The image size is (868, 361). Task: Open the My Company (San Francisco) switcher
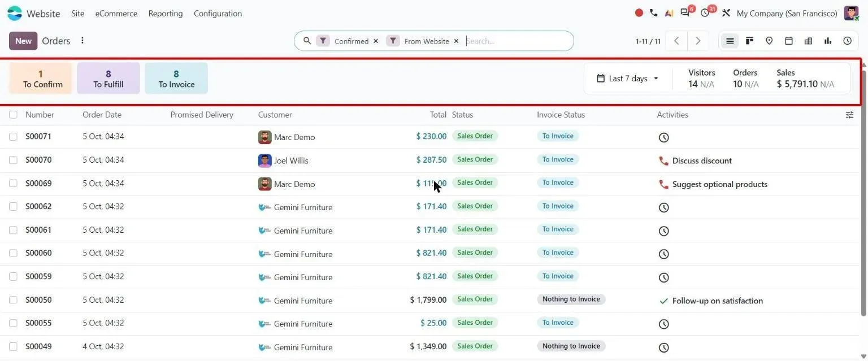pyautogui.click(x=787, y=13)
